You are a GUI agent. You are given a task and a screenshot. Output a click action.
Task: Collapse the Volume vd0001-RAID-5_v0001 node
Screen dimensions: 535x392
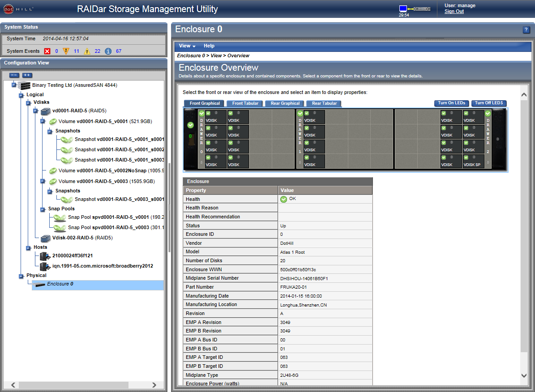[x=43, y=121]
